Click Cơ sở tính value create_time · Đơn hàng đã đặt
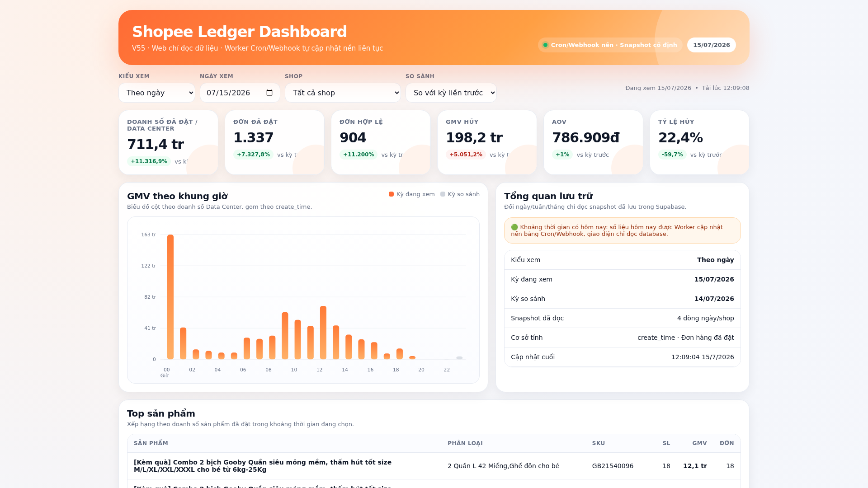This screenshot has width=868, height=488. (685, 338)
